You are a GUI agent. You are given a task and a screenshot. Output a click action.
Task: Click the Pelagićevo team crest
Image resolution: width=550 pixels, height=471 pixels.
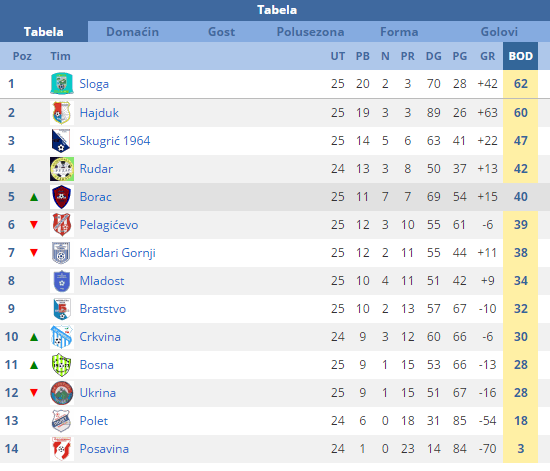[62, 225]
